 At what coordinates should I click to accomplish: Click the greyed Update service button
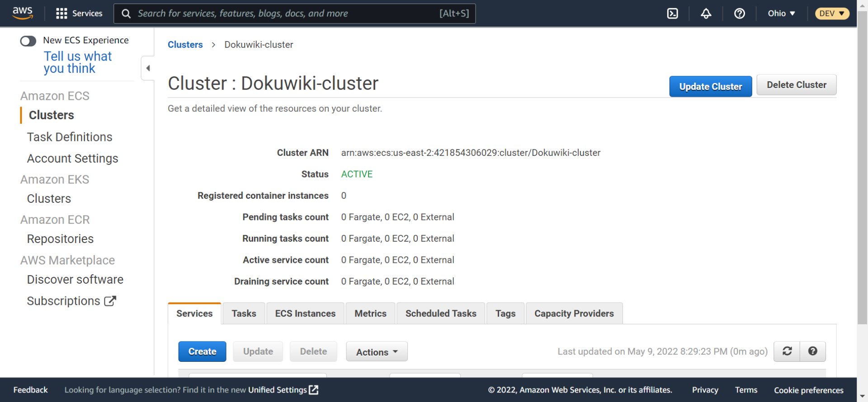tap(258, 351)
